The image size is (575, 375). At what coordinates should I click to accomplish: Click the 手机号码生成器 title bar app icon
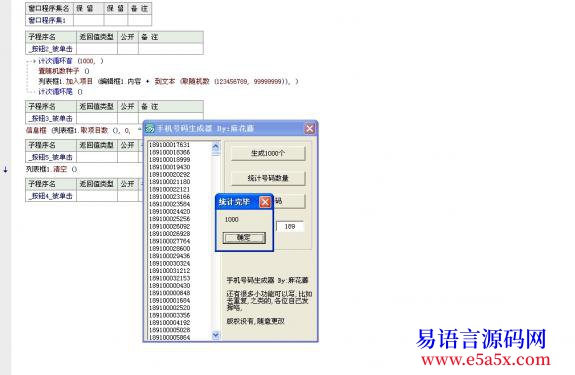[x=150, y=129]
